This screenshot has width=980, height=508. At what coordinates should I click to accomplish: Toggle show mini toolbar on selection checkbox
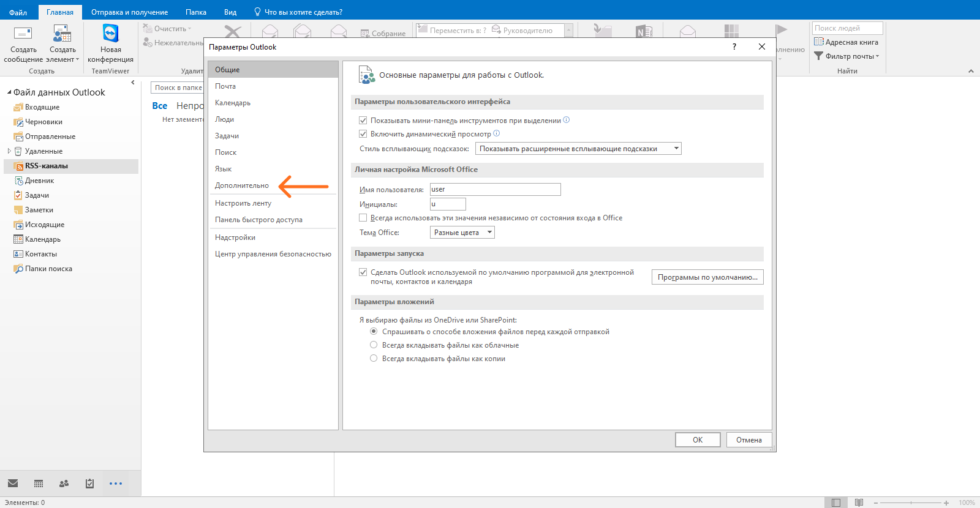pos(363,121)
